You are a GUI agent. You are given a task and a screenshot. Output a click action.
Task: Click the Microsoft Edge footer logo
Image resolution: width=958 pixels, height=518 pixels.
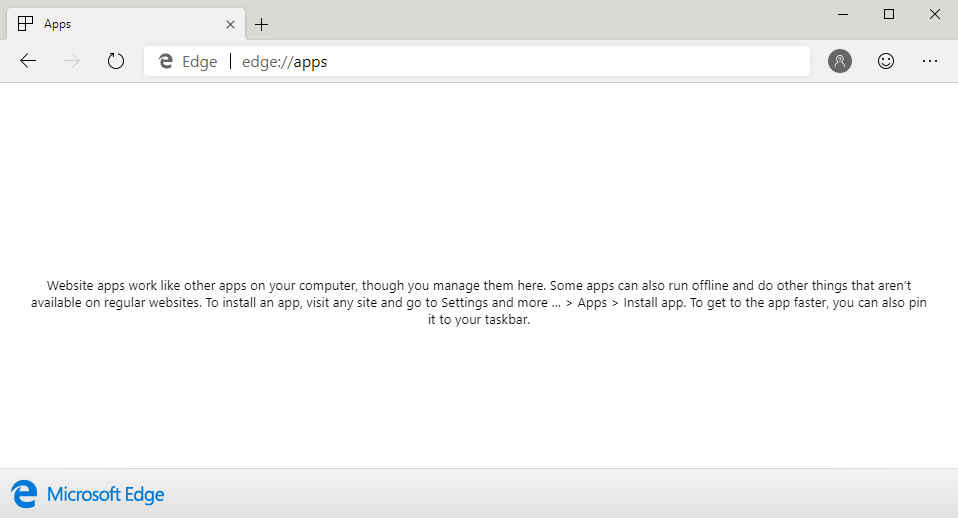pos(24,494)
